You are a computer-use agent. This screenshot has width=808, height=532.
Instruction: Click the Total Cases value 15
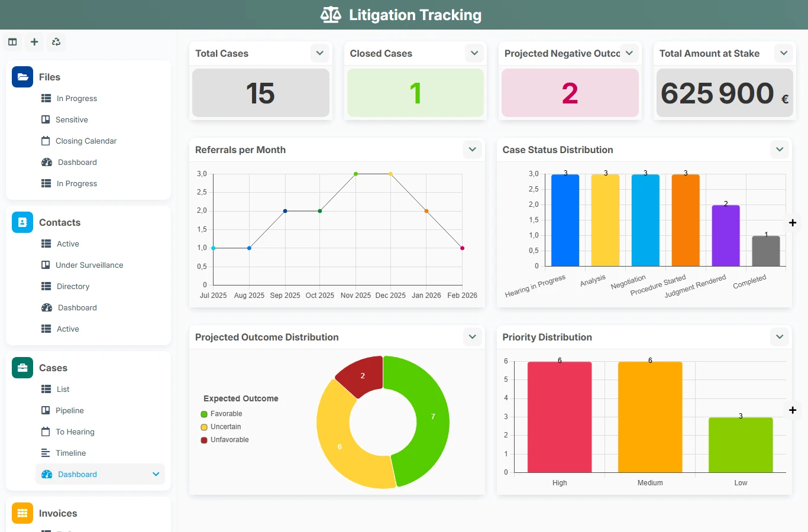pyautogui.click(x=260, y=93)
